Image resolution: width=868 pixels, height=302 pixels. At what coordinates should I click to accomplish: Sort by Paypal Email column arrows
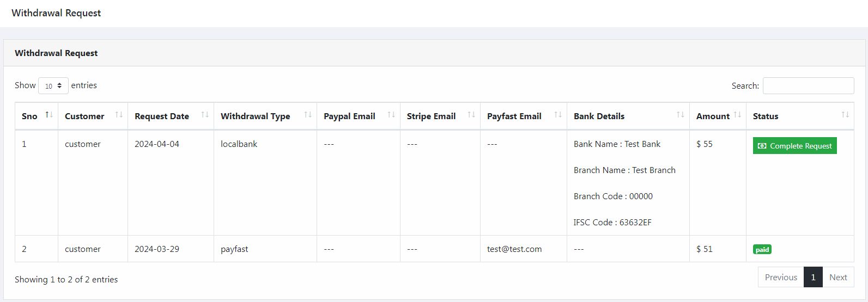[391, 115]
